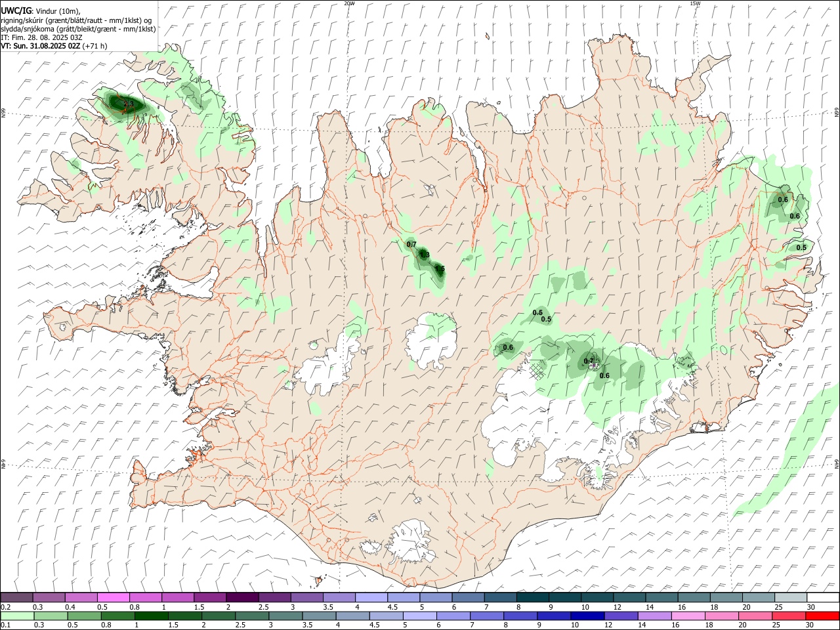Pick the medium green swatch between 0.5 and 0.8 lower legend
Viewport: 840px width, 630px height.
85,616
